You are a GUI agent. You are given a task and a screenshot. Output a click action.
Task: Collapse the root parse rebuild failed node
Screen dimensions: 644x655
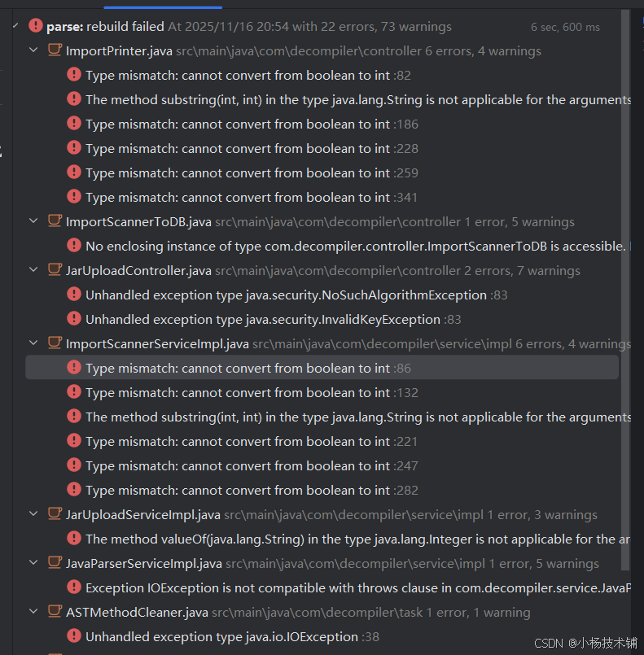[15, 26]
